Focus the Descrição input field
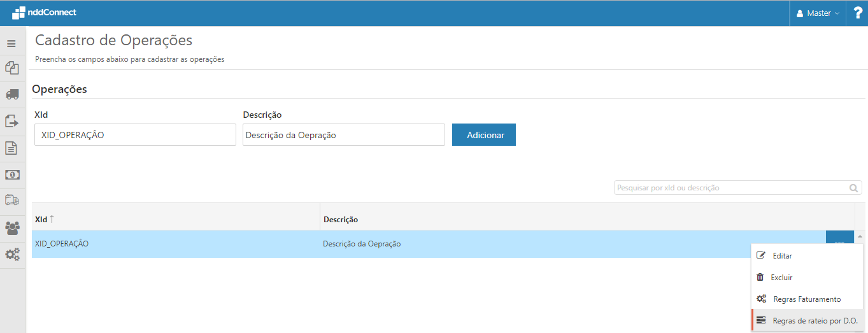Image resolution: width=868 pixels, height=333 pixels. click(344, 135)
